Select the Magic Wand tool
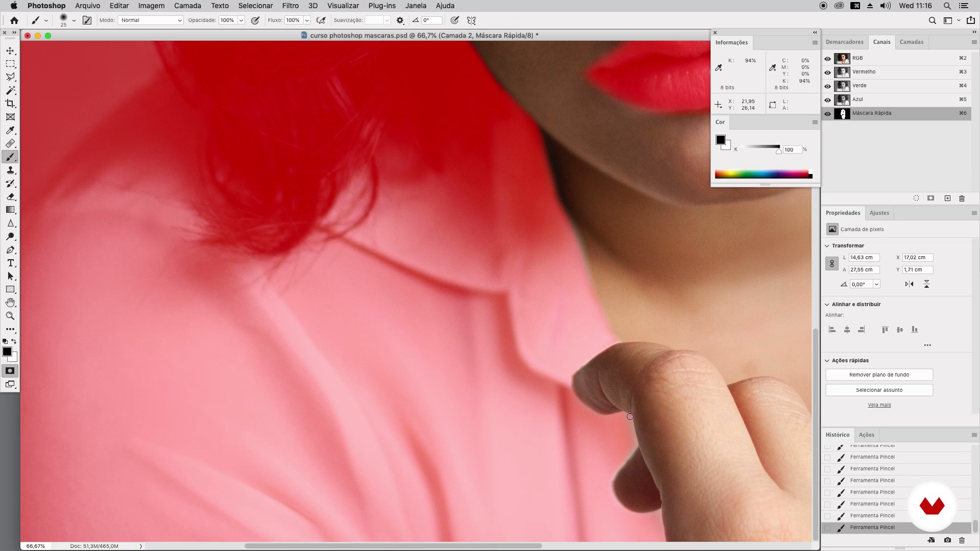The image size is (980, 551). click(10, 90)
